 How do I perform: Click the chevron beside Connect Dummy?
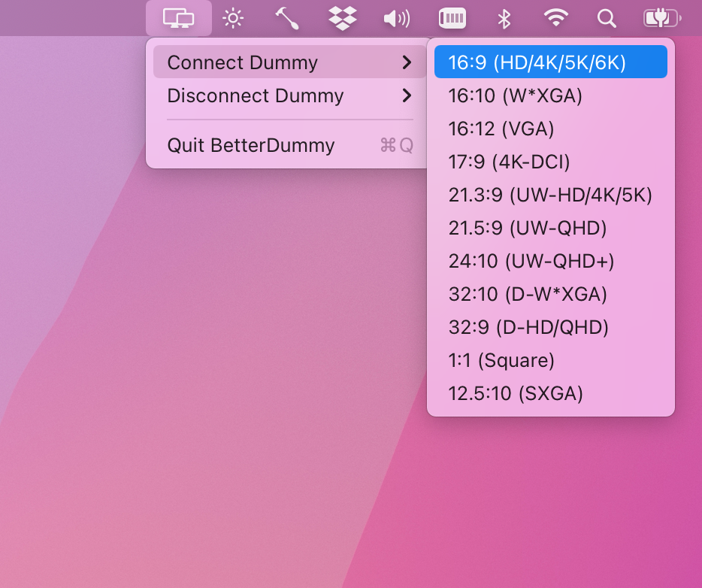tap(407, 62)
